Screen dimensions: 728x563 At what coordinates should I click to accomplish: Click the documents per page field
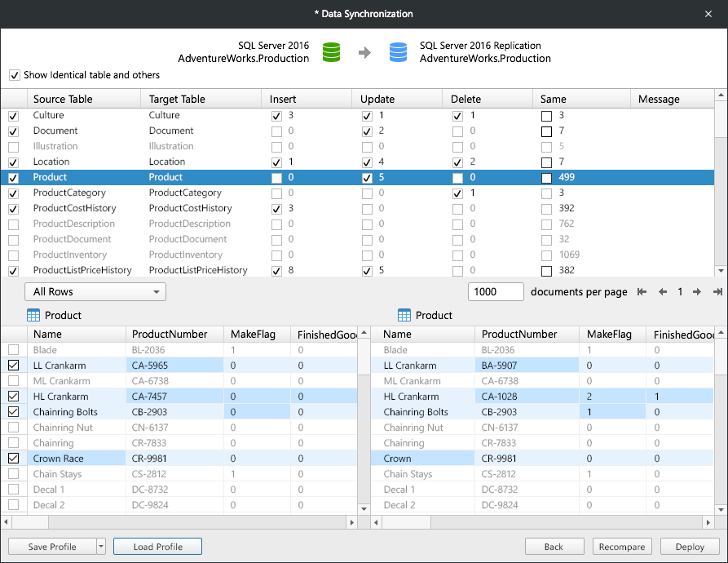(496, 292)
